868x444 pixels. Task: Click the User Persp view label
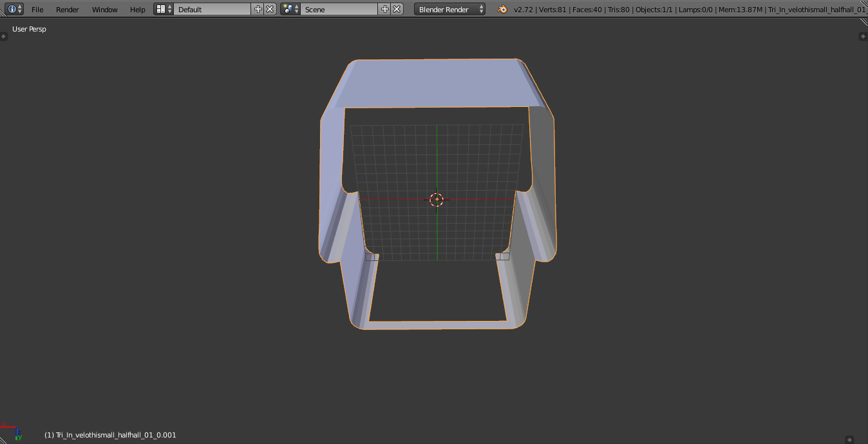coord(29,29)
